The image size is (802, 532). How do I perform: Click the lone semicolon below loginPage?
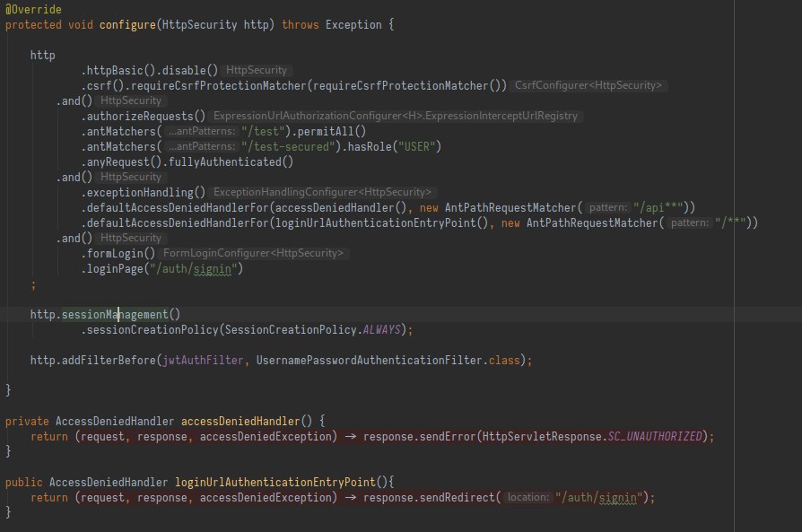(33, 285)
